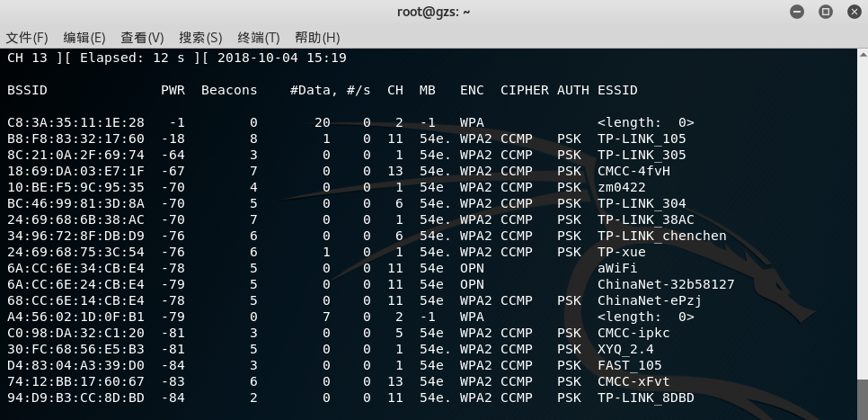Click OPN encryption in the aWiFi row

(x=472, y=268)
